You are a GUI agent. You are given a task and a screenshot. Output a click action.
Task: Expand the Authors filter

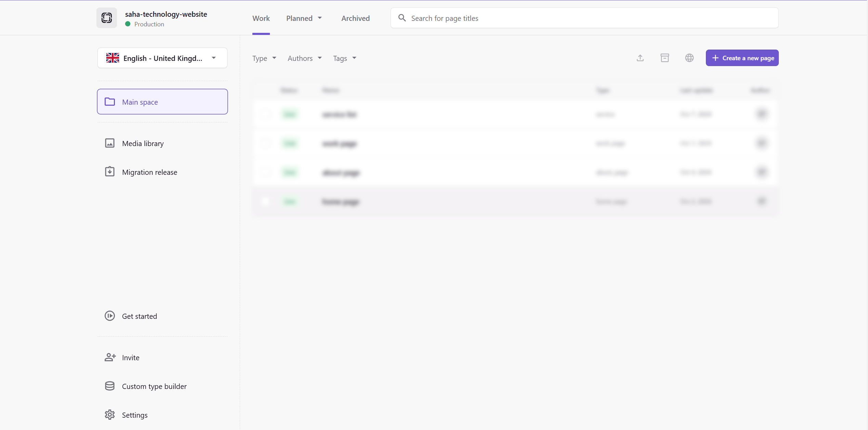pos(304,58)
